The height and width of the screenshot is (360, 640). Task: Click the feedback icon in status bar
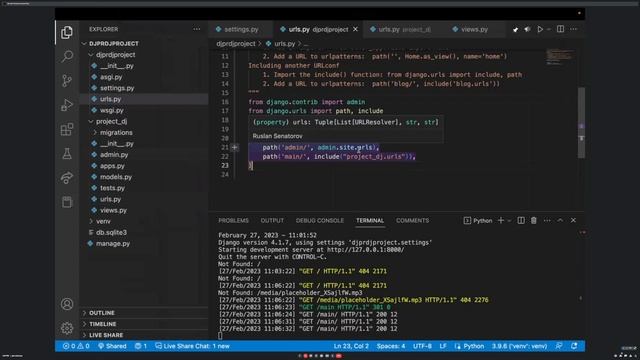559,346
